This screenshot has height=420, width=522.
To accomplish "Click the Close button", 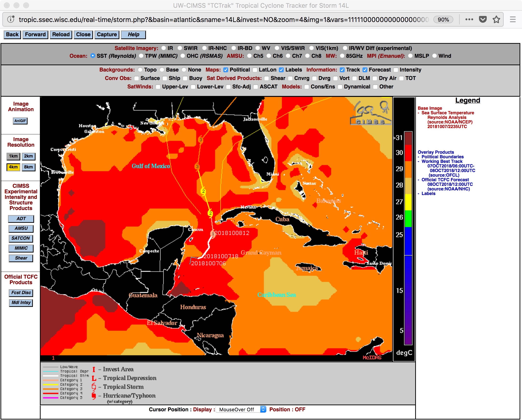I will [83, 35].
